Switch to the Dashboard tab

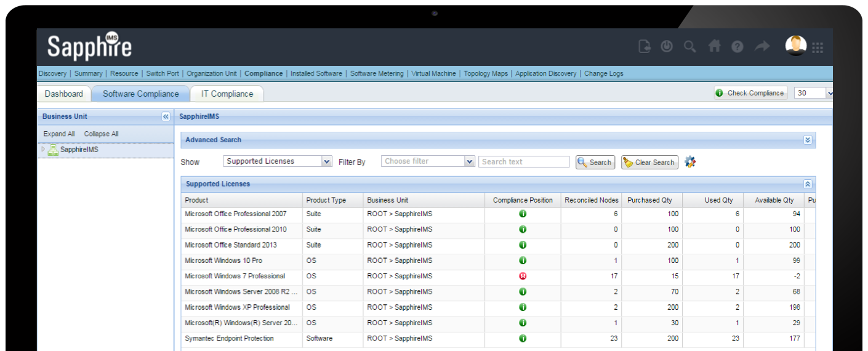click(64, 94)
